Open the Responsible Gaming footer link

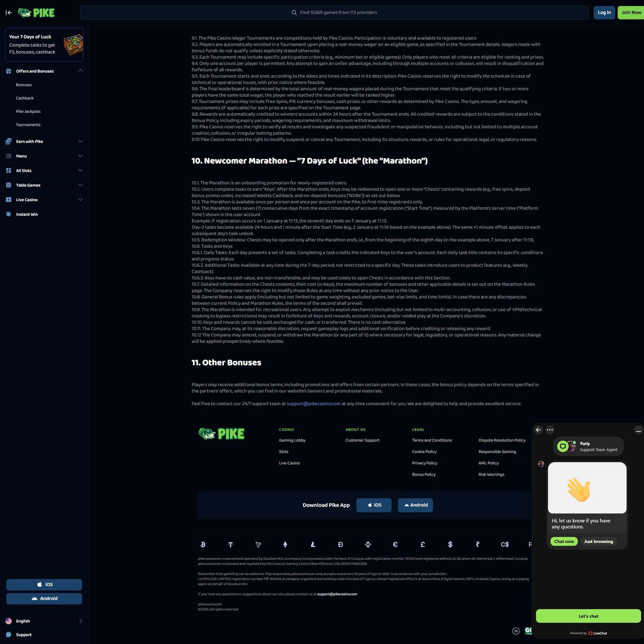pyautogui.click(x=497, y=452)
